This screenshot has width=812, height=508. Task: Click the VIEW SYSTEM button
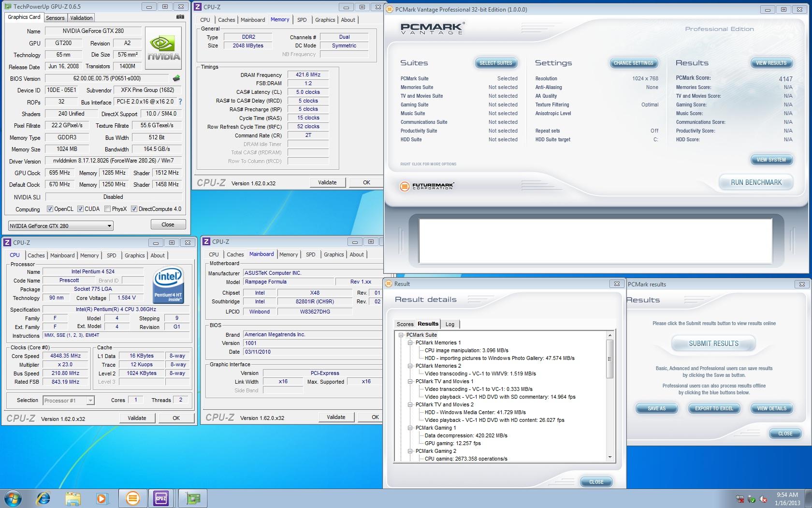pyautogui.click(x=771, y=160)
